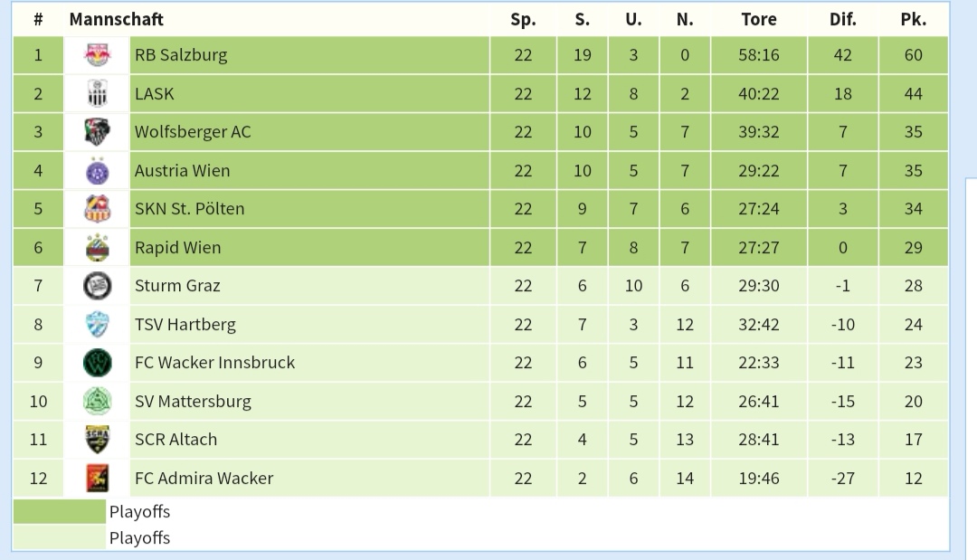Image resolution: width=977 pixels, height=560 pixels.
Task: Click the SCR Altach club badge
Action: pos(97,440)
